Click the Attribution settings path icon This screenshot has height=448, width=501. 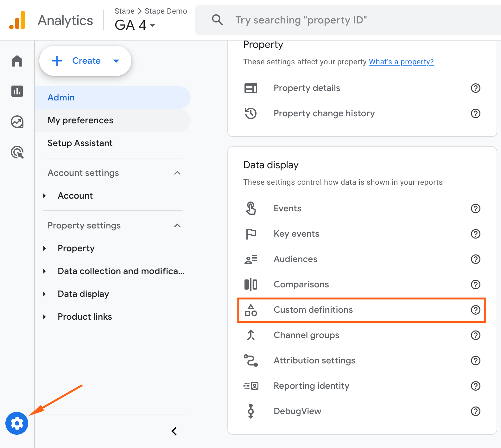(251, 361)
